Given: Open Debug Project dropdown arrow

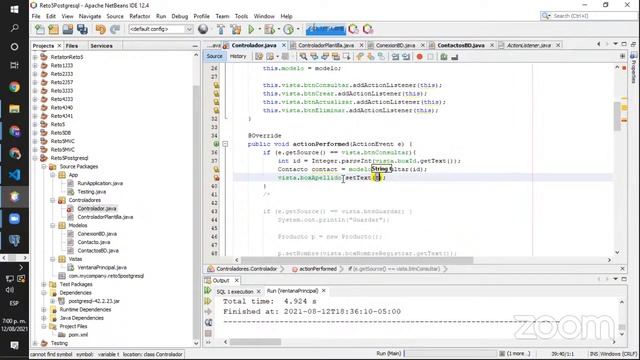Looking at the screenshot, I should (278, 29).
